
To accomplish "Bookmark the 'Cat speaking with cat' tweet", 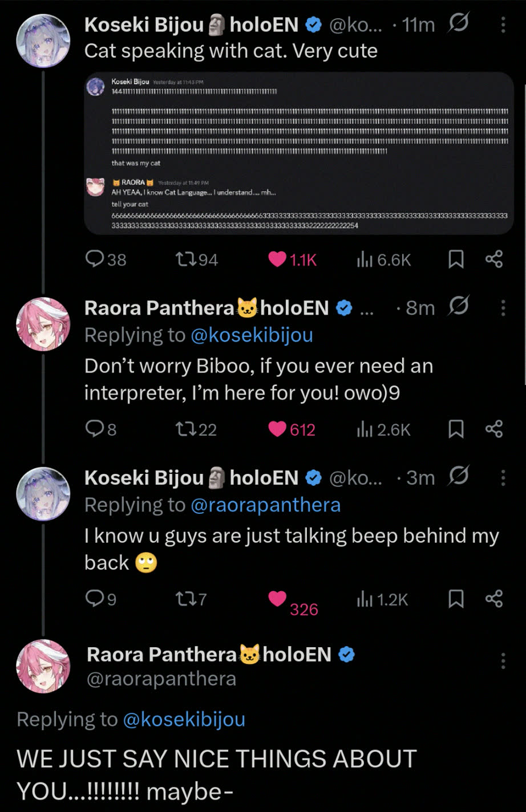I will (456, 260).
